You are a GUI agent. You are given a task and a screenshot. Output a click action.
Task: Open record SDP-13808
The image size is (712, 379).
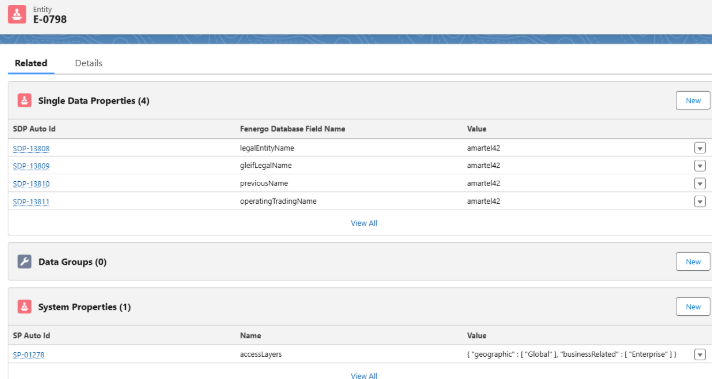coord(31,148)
